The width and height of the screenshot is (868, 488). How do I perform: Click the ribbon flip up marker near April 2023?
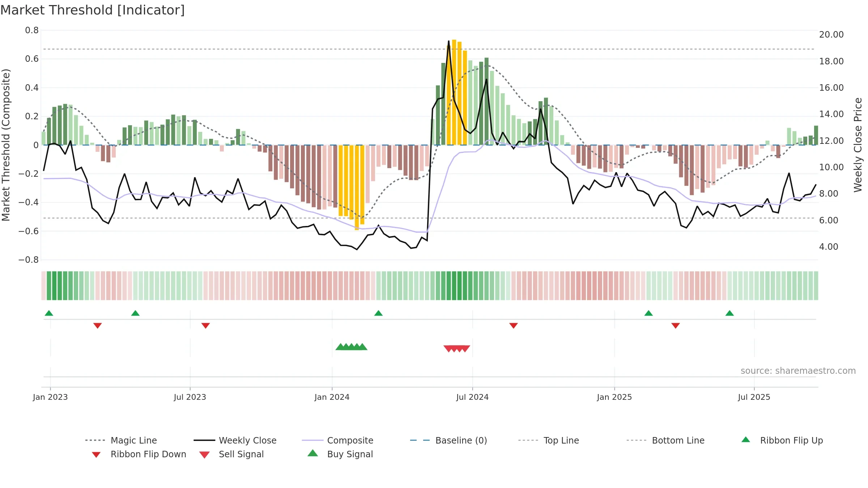click(x=135, y=313)
